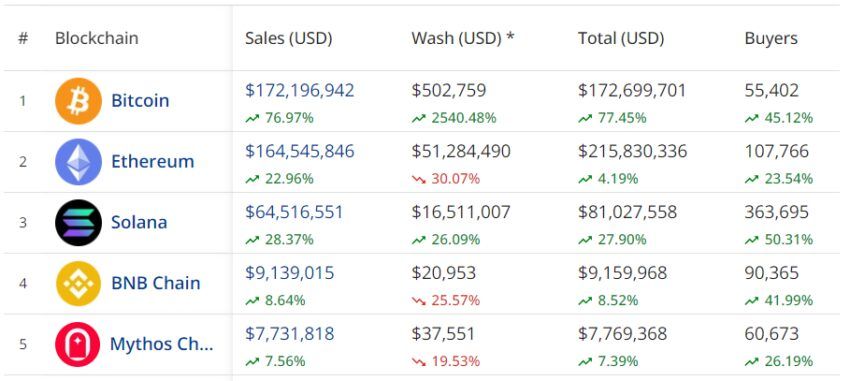Click the Ethereum diamond logo icon

tap(79, 162)
